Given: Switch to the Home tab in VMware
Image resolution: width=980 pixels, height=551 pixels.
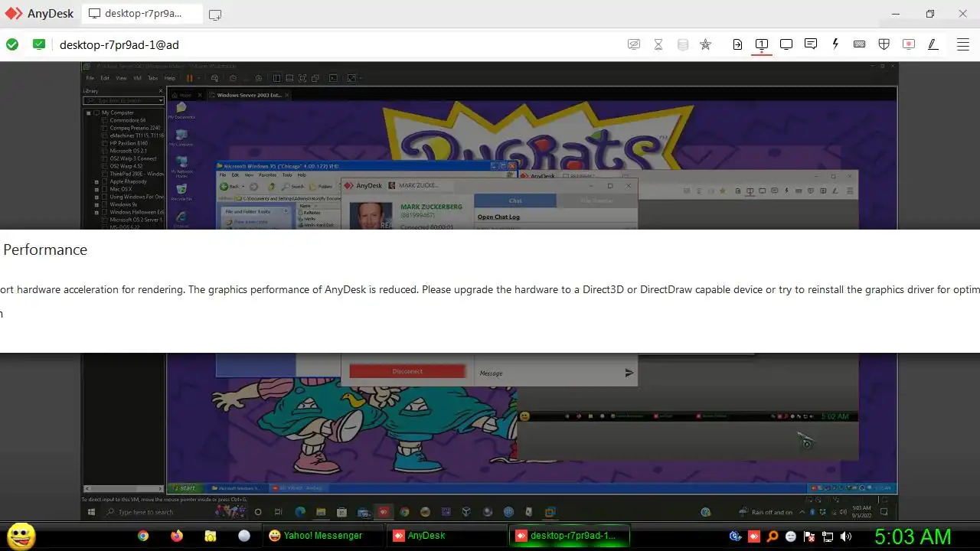Looking at the screenshot, I should click(x=185, y=95).
